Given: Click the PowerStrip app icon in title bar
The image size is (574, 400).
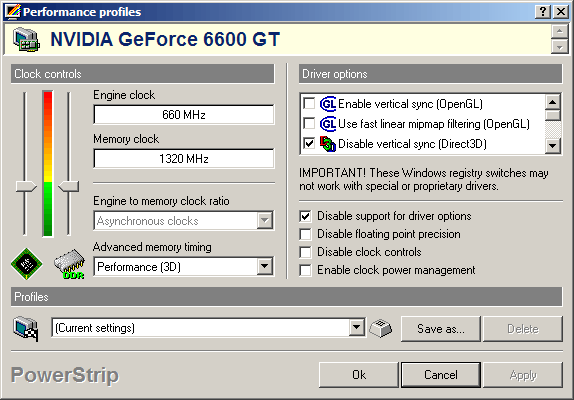Looking at the screenshot, I should click(13, 11).
